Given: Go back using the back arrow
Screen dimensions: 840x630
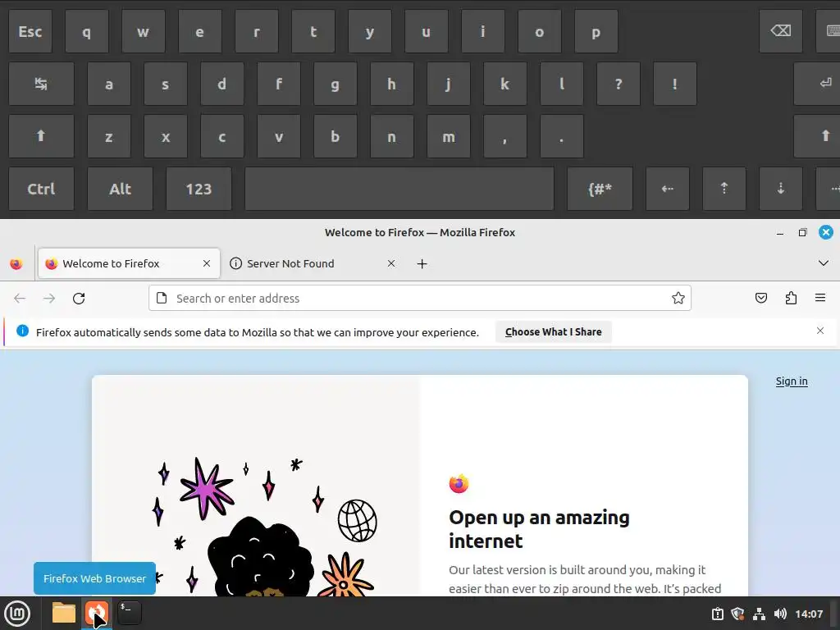Looking at the screenshot, I should [20, 299].
